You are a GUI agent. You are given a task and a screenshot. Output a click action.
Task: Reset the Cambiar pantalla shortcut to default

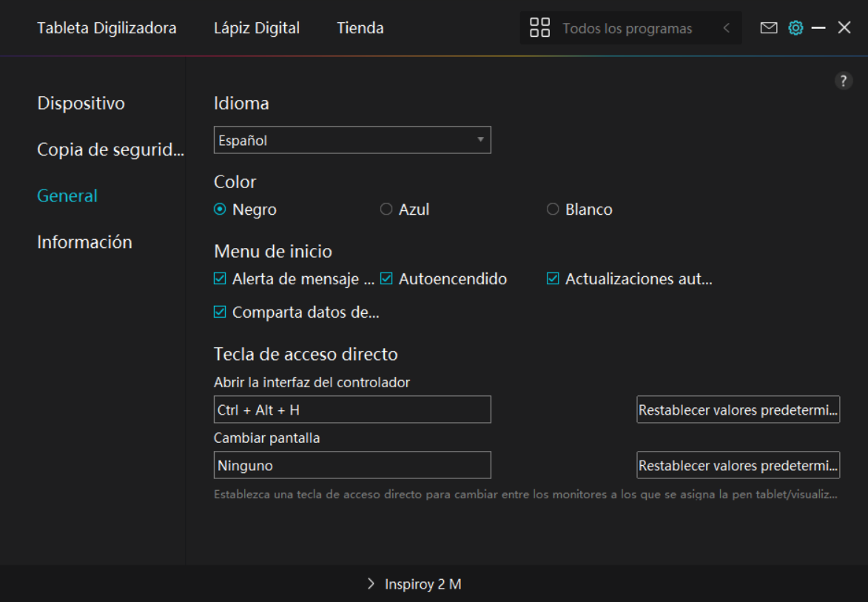coord(738,465)
